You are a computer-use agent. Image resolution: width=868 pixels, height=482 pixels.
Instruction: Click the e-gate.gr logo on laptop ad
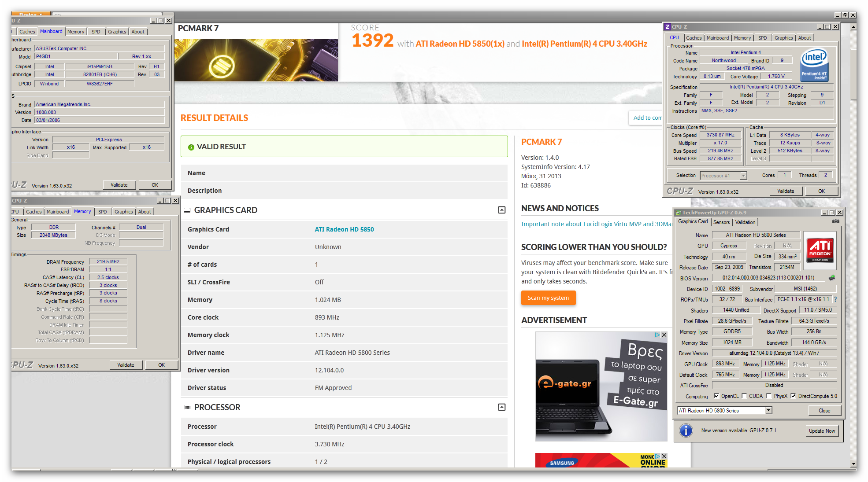pos(564,383)
